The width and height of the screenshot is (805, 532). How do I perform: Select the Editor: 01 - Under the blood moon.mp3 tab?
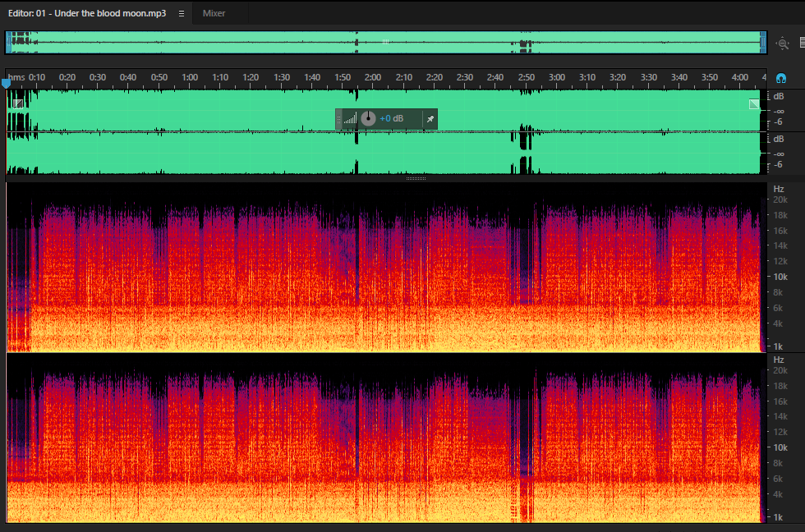click(x=87, y=13)
